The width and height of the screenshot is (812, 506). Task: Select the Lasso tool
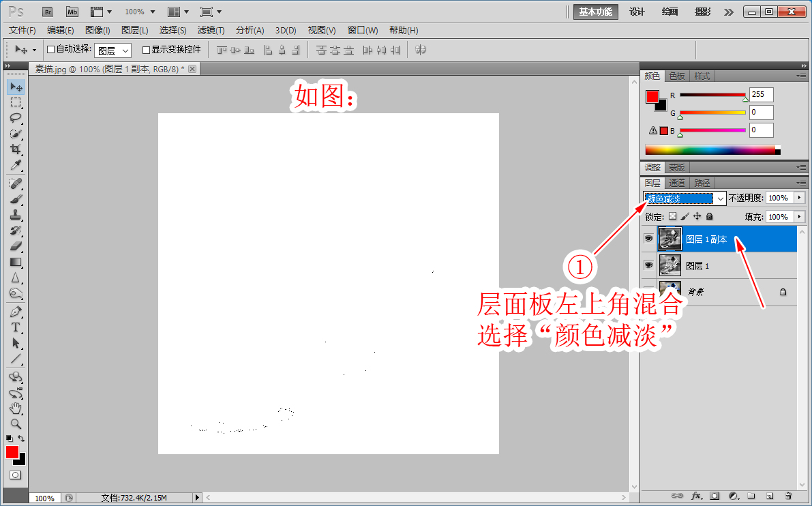click(16, 118)
